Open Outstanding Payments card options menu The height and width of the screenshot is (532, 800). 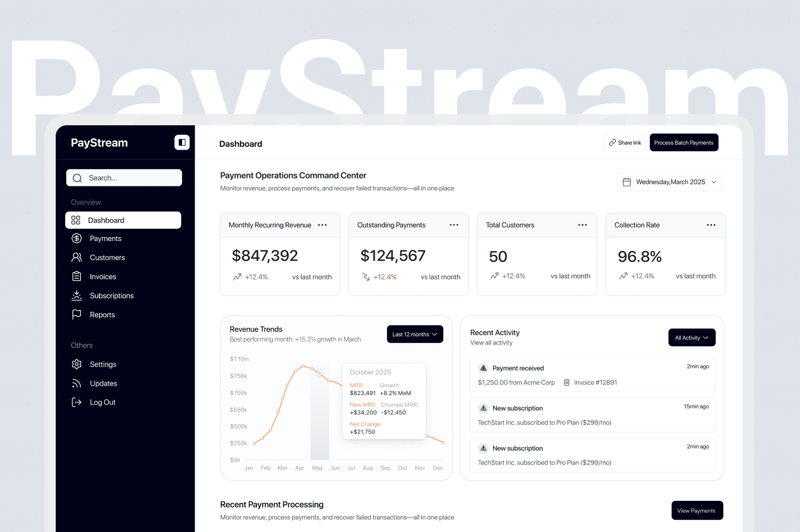(x=454, y=225)
